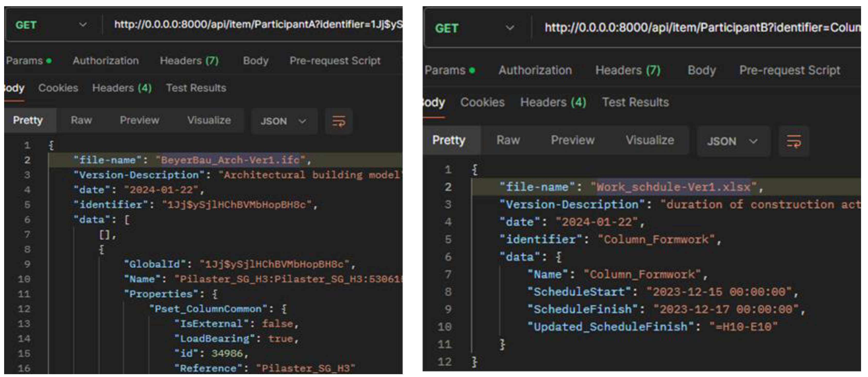This screenshot has width=868, height=377.
Task: Open Pre-request Script tab in right window
Action: 790,70
